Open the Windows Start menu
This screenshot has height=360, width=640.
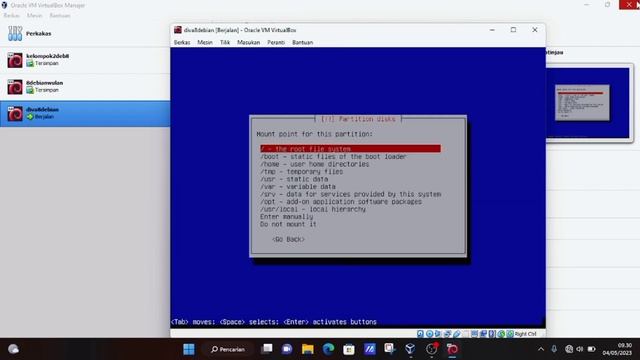click(x=189, y=349)
